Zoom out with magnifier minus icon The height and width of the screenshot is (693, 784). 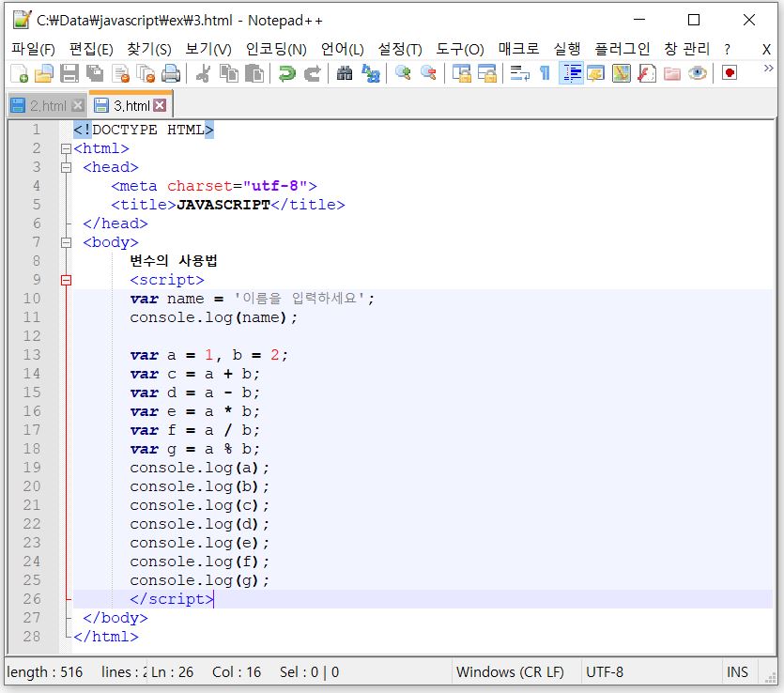[x=428, y=73]
